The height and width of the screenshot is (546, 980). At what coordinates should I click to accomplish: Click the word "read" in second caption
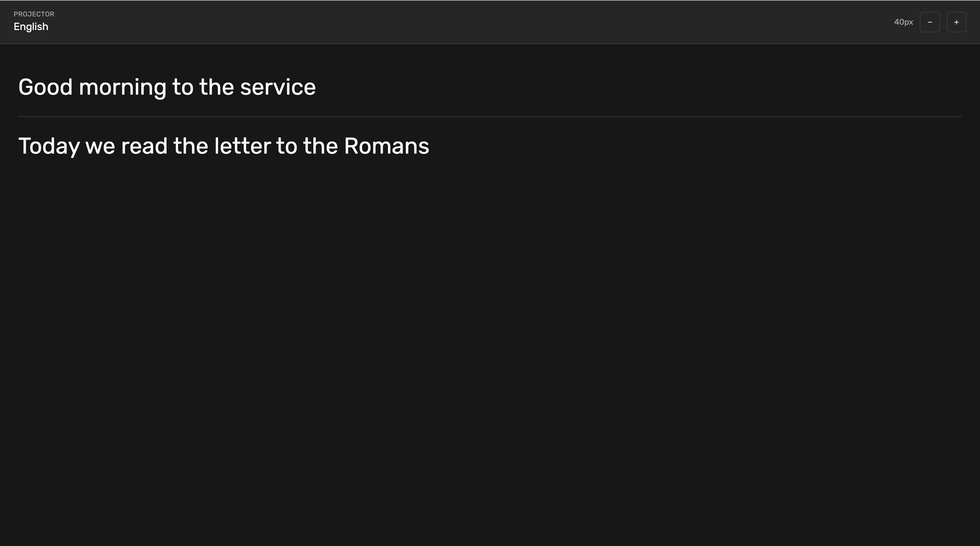point(144,146)
